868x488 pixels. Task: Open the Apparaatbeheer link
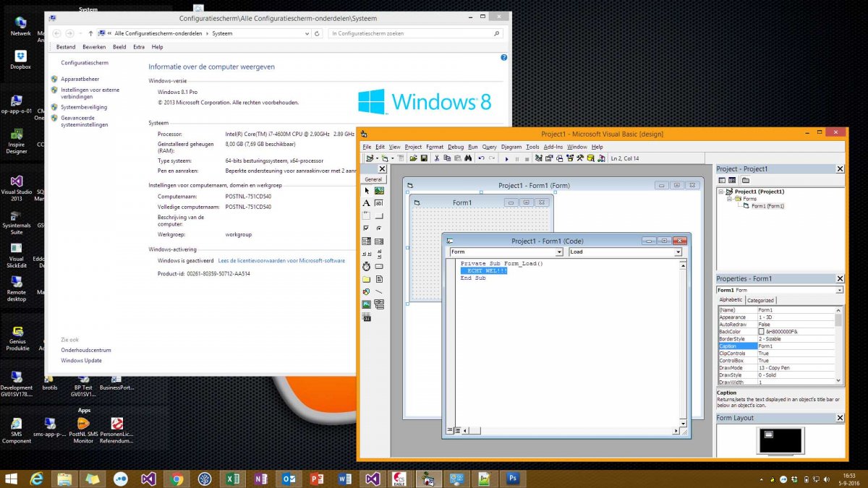point(80,79)
